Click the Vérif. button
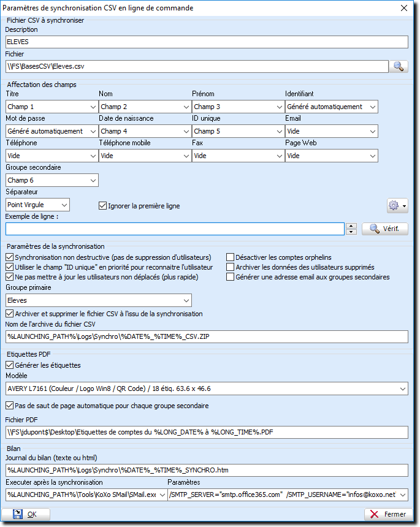Image resolution: width=420 pixels, height=527 pixels. click(x=384, y=229)
